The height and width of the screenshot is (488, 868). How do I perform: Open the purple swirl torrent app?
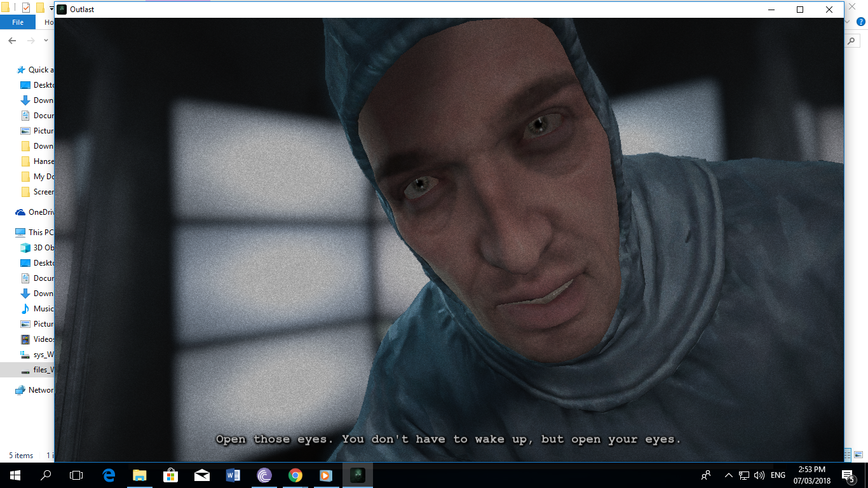pyautogui.click(x=264, y=475)
